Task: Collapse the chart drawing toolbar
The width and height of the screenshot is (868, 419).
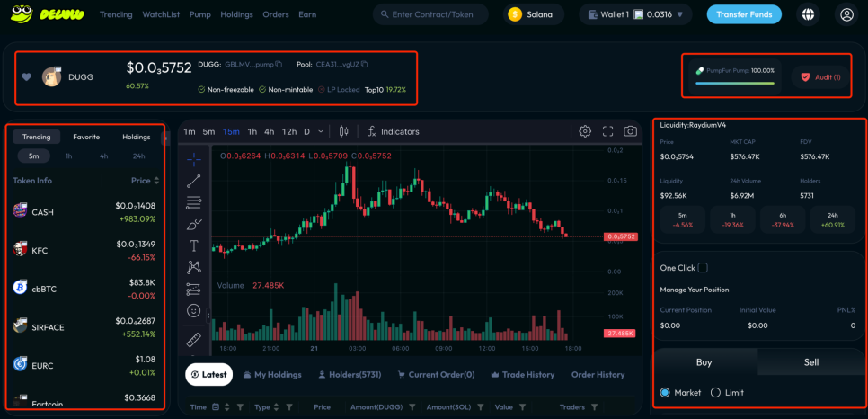Action: (208, 316)
